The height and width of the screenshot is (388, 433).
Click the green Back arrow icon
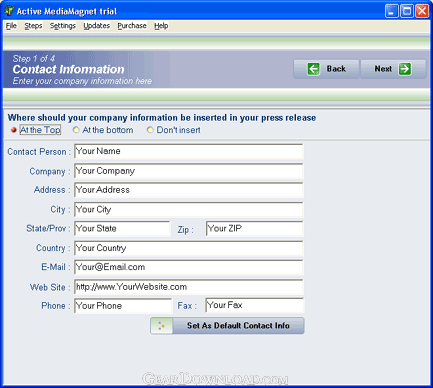tap(313, 69)
